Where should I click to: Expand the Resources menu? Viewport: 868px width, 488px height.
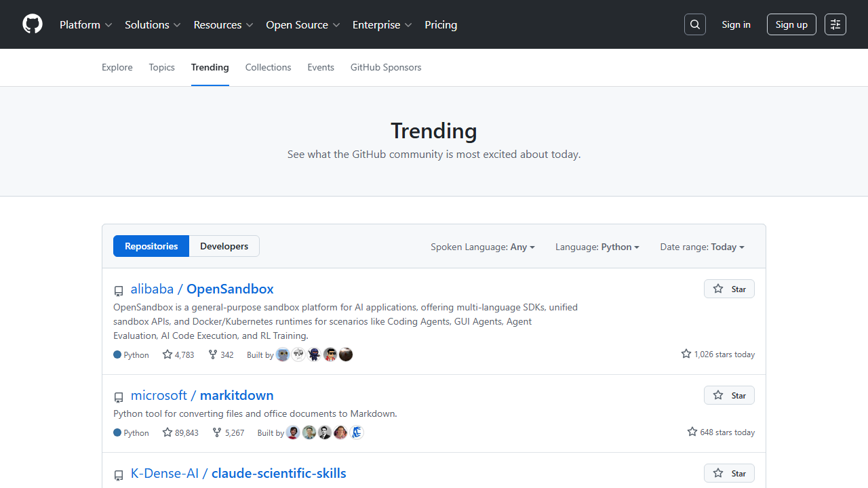(223, 24)
